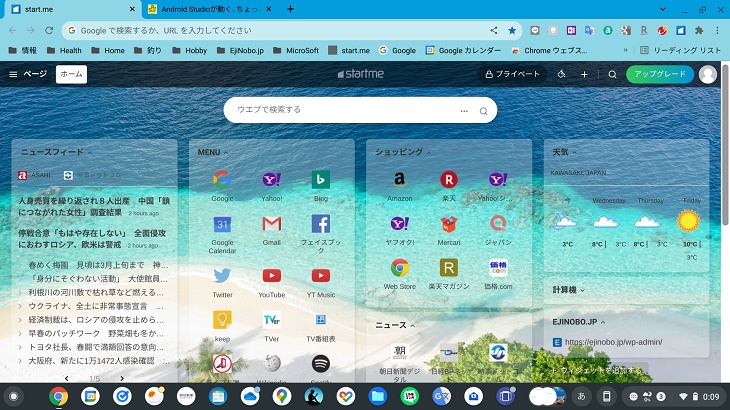The width and height of the screenshot is (730, 410).
Task: Click the アップグレード upgrade button
Action: pyautogui.click(x=660, y=74)
